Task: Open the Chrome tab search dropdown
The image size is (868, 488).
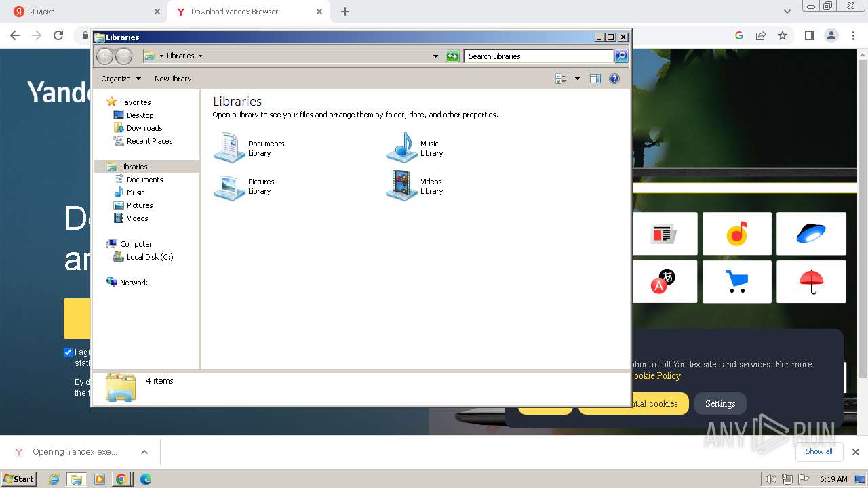Action: 787,12
